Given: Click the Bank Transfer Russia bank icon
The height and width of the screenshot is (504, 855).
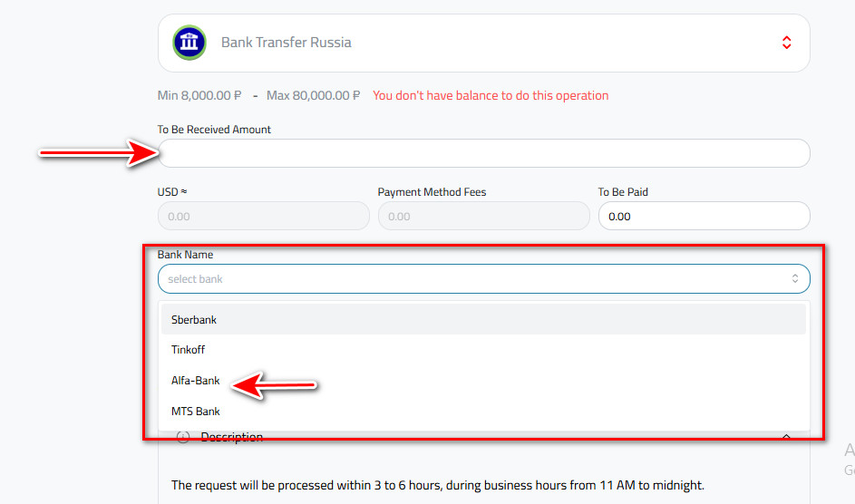Looking at the screenshot, I should click(x=189, y=43).
